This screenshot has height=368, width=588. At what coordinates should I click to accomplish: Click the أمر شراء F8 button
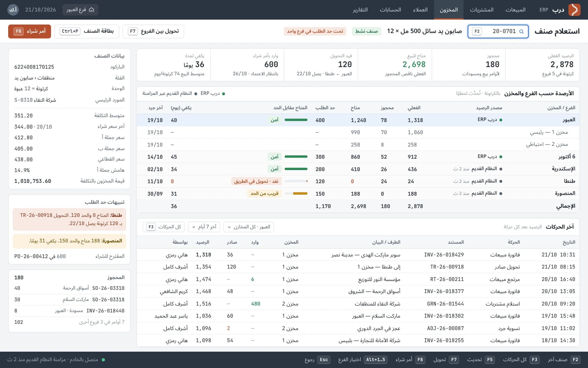click(29, 31)
